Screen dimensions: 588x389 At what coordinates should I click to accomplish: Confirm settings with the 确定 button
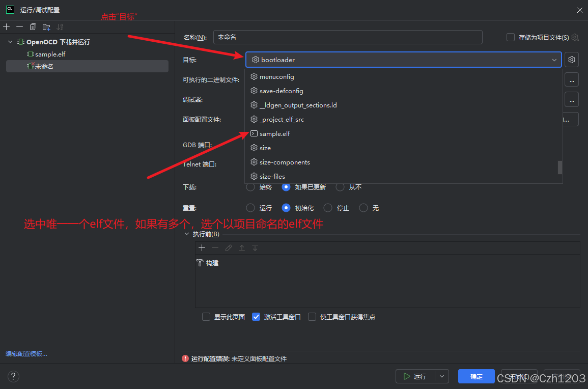476,376
